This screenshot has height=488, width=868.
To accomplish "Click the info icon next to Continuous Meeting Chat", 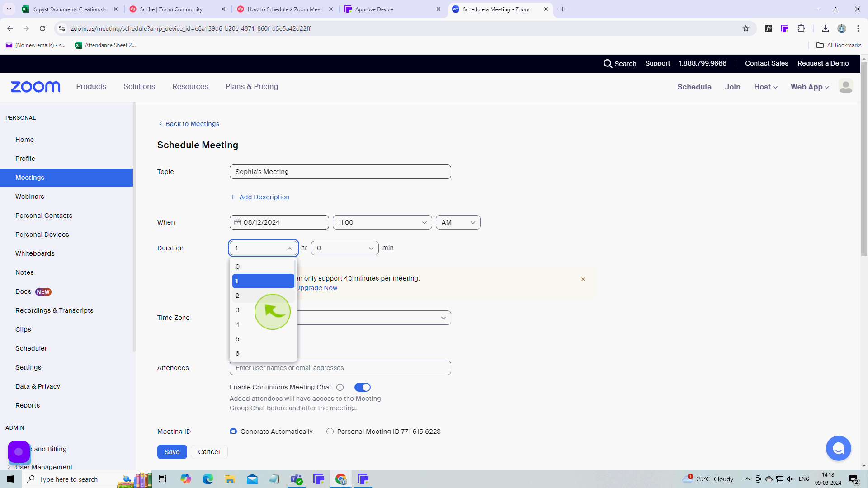I will point(340,387).
